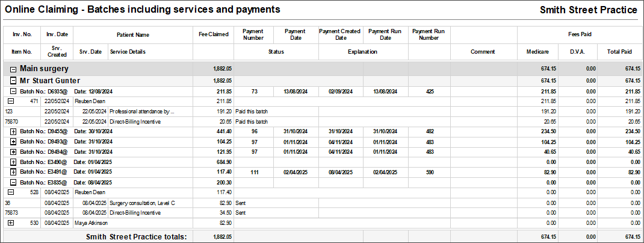
Task: Click item number 36 cell
Action: tap(22, 203)
